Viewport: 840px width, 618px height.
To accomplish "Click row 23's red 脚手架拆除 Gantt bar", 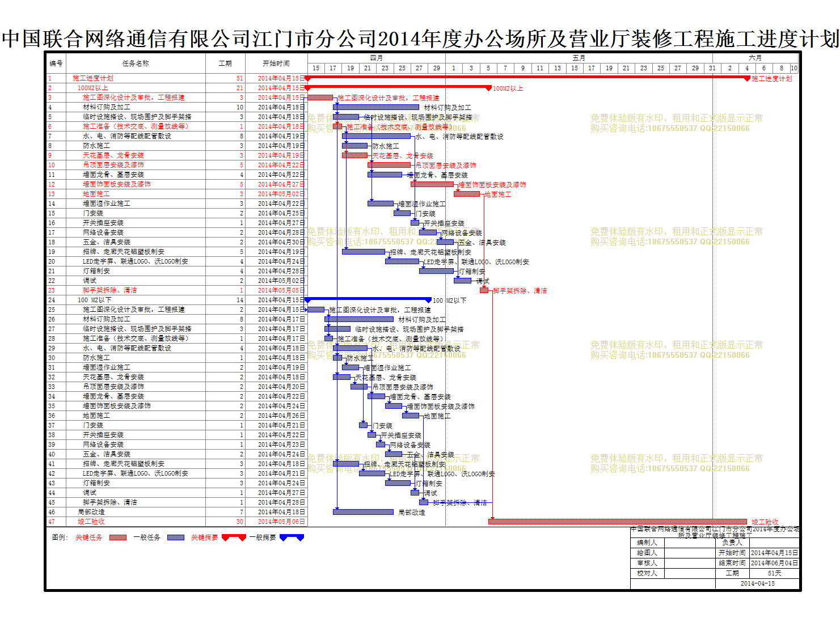I will 484,290.
